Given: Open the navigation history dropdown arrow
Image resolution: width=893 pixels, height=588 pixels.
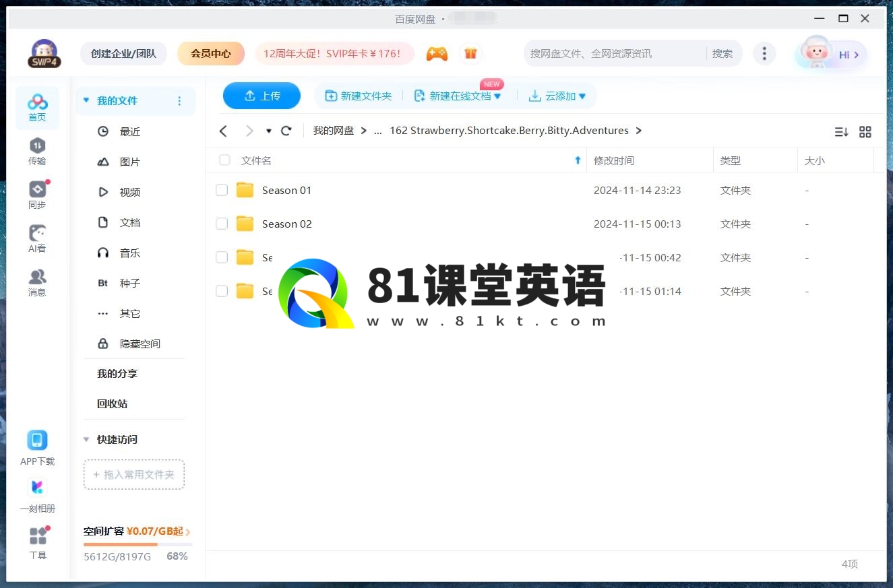Looking at the screenshot, I should [268, 131].
